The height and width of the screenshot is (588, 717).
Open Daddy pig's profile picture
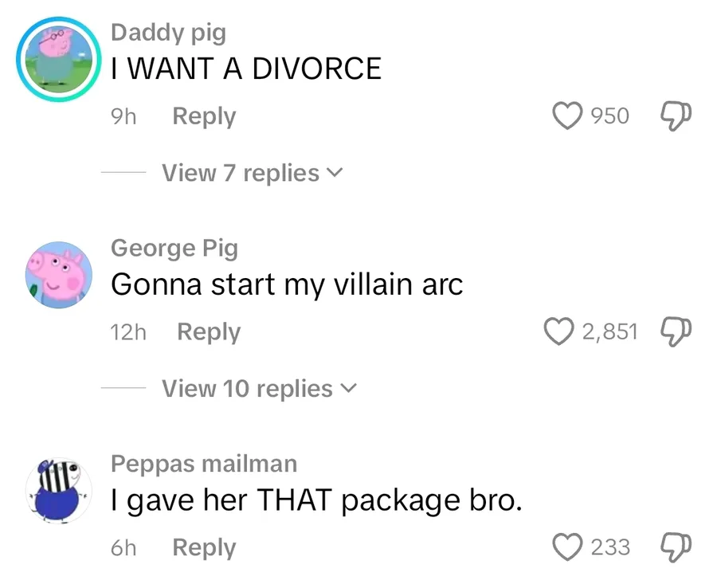[x=58, y=60]
